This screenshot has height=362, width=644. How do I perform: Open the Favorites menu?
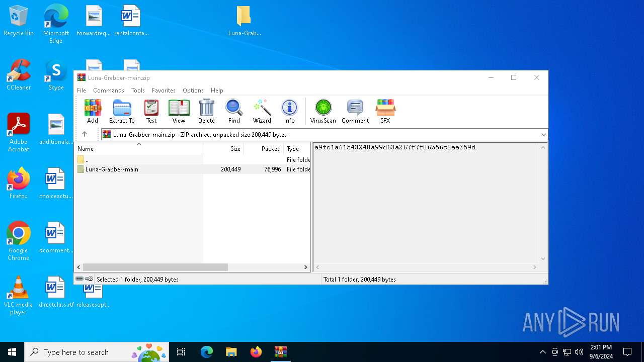pos(164,90)
